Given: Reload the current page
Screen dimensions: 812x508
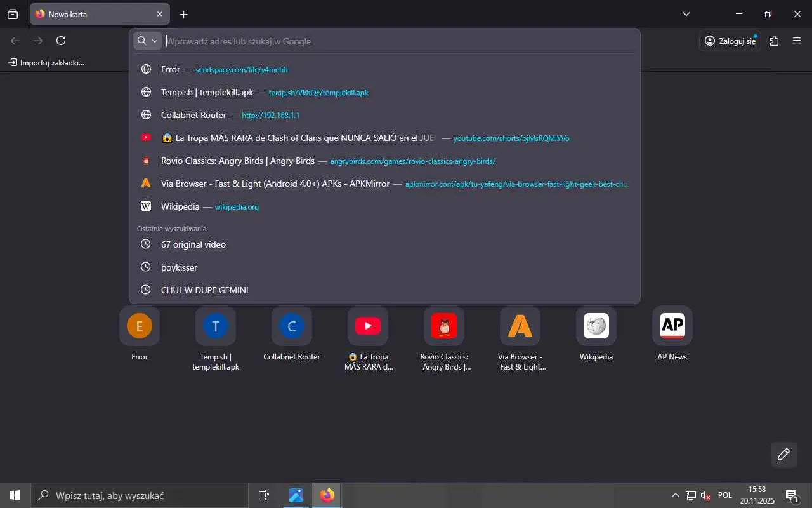Looking at the screenshot, I should tap(61, 41).
